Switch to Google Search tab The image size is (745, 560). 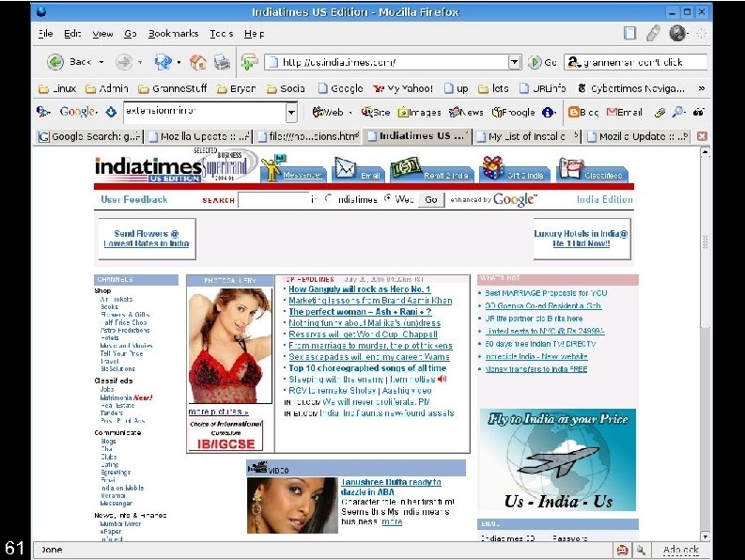[90, 136]
